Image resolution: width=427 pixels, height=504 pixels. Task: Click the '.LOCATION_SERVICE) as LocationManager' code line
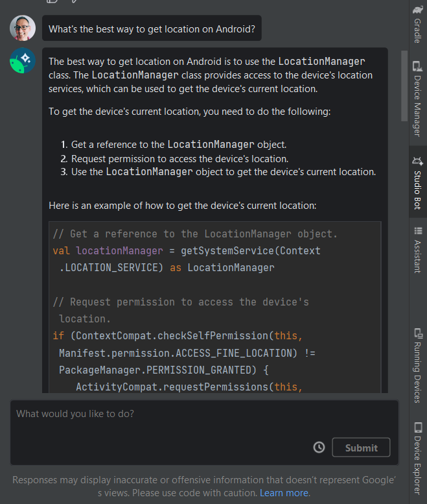[x=167, y=267]
